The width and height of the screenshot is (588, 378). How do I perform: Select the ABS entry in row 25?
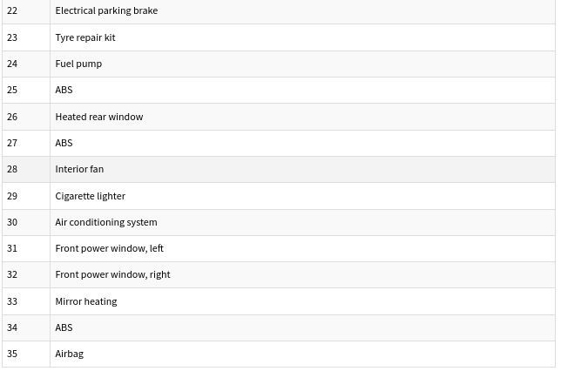click(x=64, y=90)
